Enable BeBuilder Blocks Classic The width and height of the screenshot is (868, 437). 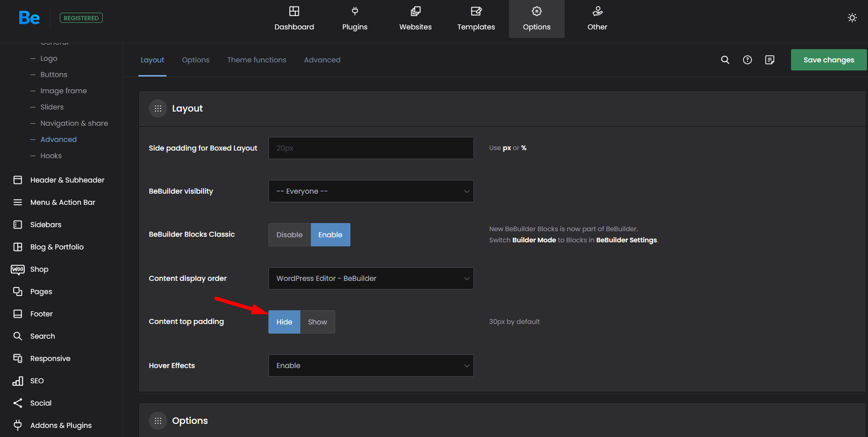point(330,235)
